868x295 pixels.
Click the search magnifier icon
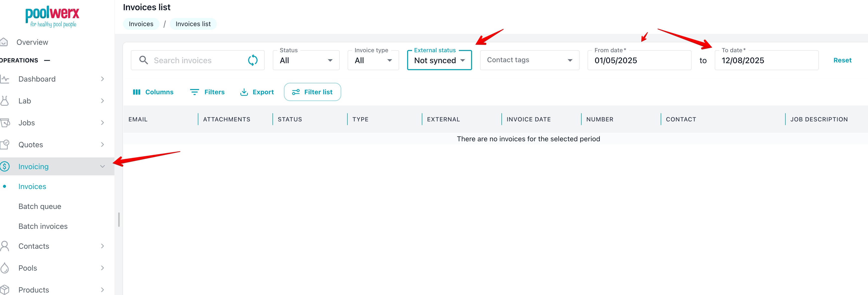coord(144,60)
